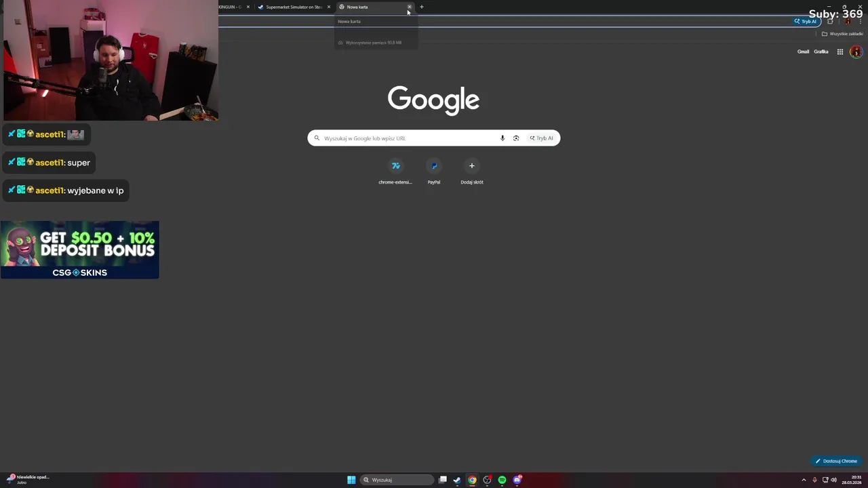This screenshot has width=868, height=488.
Task: Open the network icon in system tray
Action: click(x=824, y=480)
